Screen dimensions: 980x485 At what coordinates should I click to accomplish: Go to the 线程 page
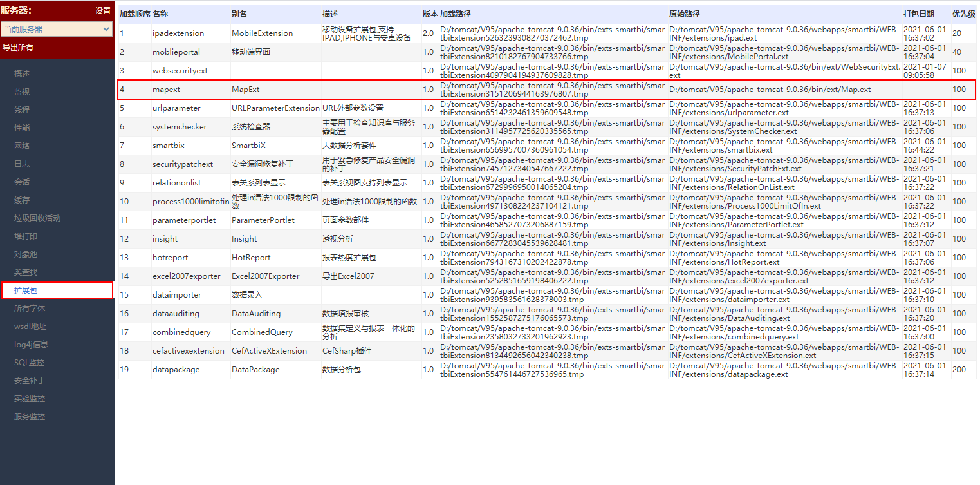tap(22, 110)
